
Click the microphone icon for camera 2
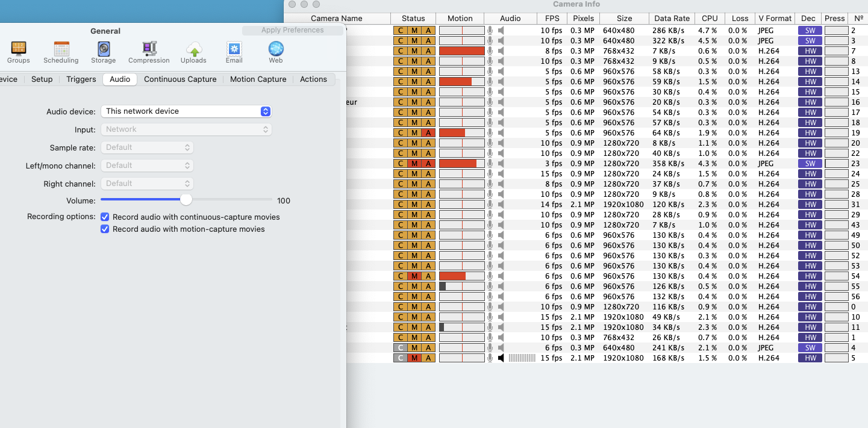tap(490, 31)
